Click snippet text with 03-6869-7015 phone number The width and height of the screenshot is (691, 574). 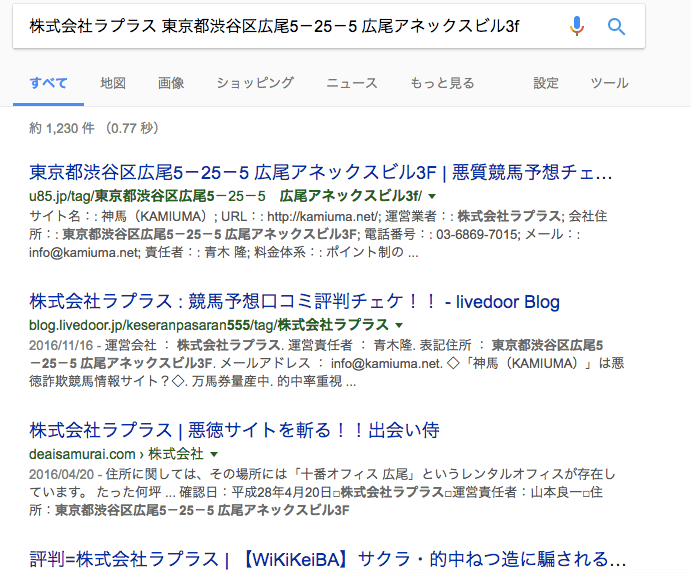(x=305, y=234)
